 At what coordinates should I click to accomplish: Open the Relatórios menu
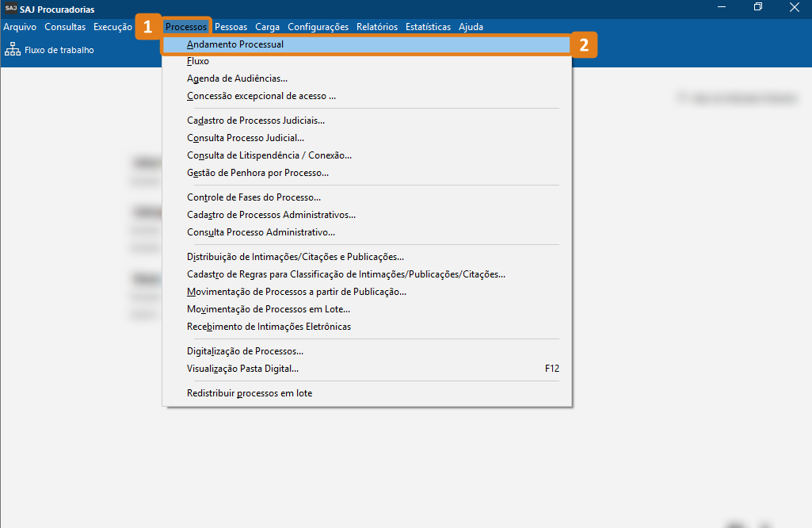[x=377, y=27]
